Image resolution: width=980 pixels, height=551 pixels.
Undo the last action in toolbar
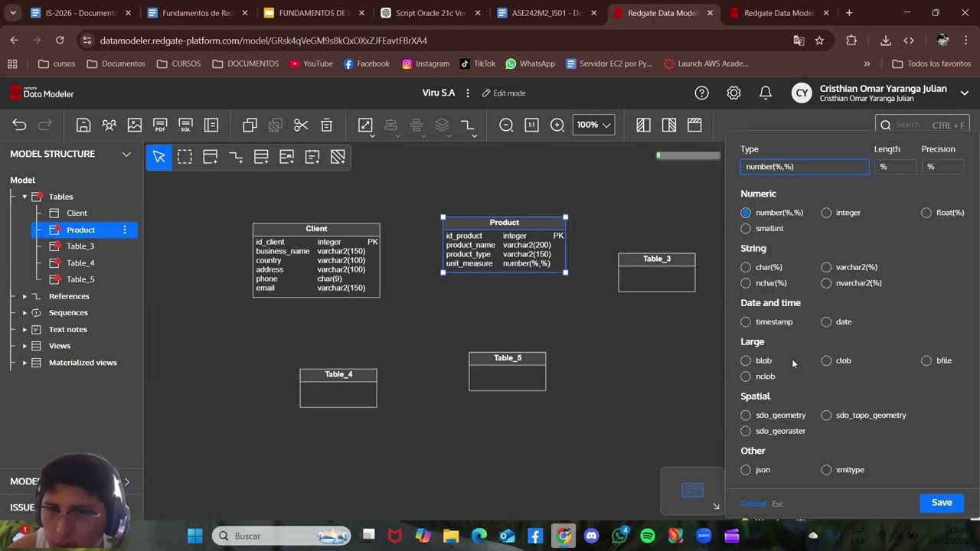(x=19, y=125)
